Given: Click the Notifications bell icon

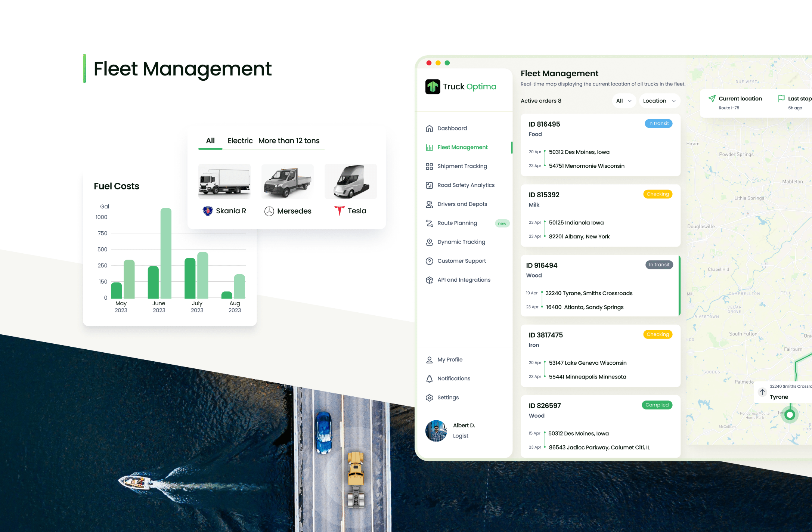Looking at the screenshot, I should (429, 379).
